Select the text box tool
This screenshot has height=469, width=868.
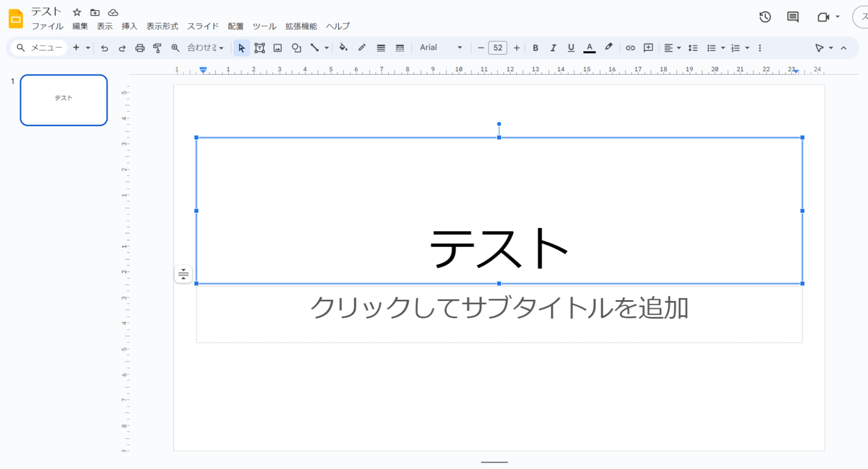259,48
